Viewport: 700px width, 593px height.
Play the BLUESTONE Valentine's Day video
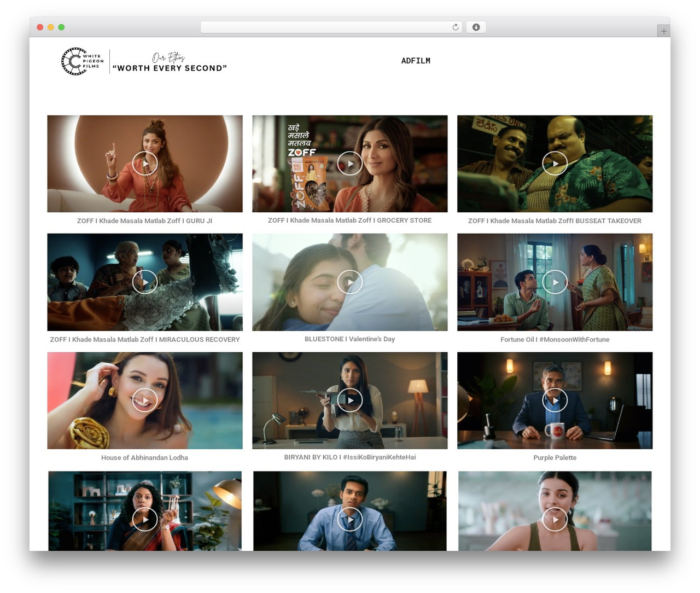pos(350,282)
